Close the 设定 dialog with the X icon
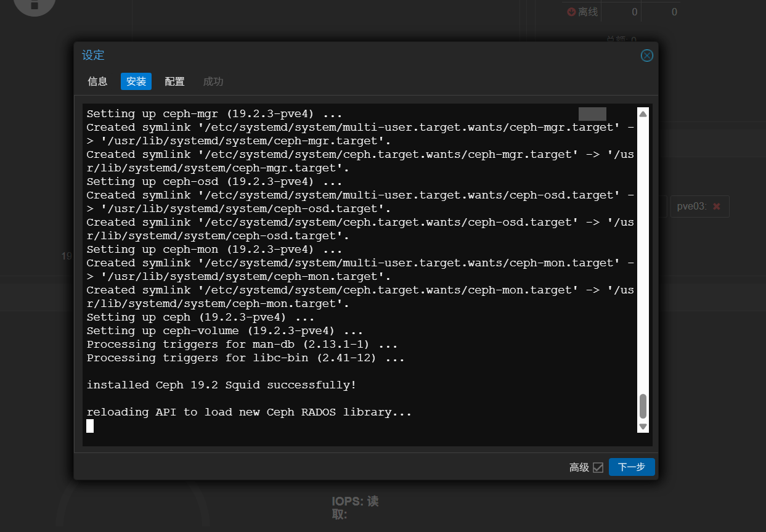The height and width of the screenshot is (532, 766). (646, 55)
